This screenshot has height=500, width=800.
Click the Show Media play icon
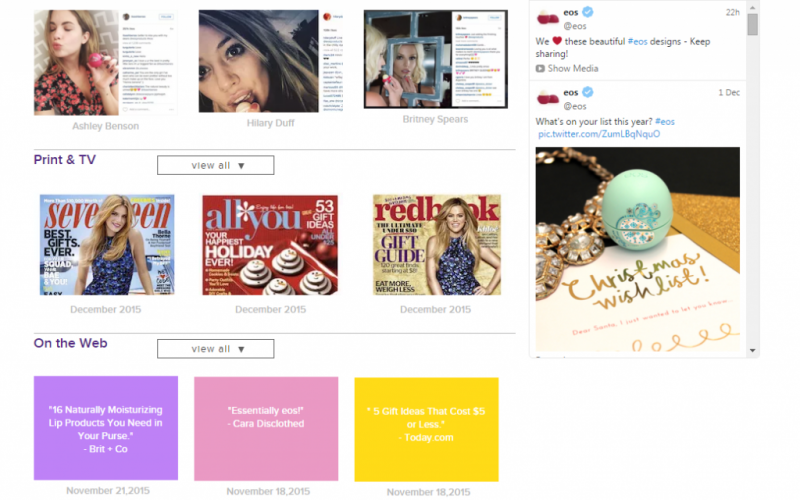click(x=540, y=68)
